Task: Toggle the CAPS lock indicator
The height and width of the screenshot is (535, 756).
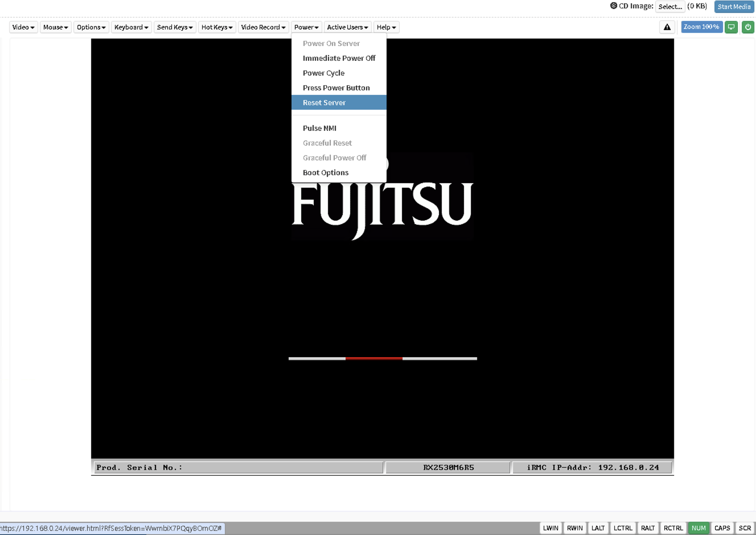Action: click(x=722, y=528)
